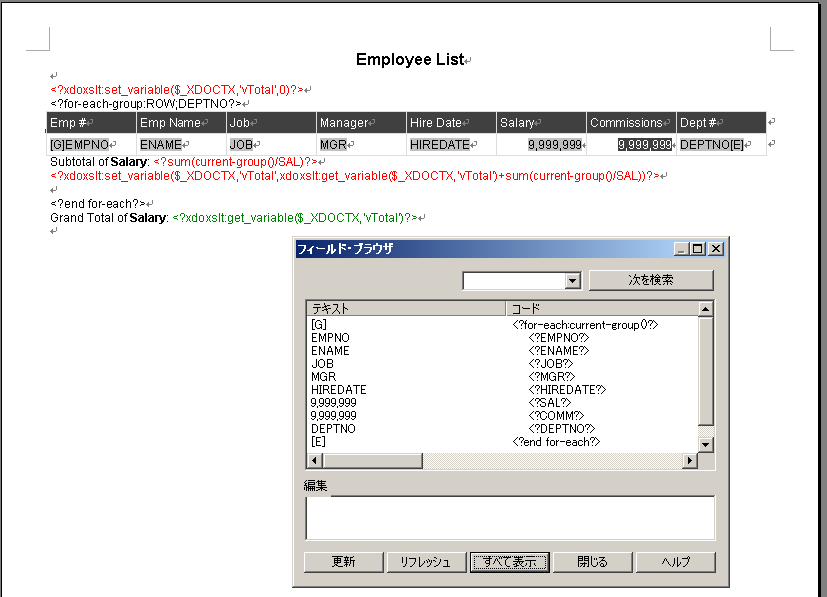Click the 次を検索 search button
827x597 pixels.
[653, 280]
